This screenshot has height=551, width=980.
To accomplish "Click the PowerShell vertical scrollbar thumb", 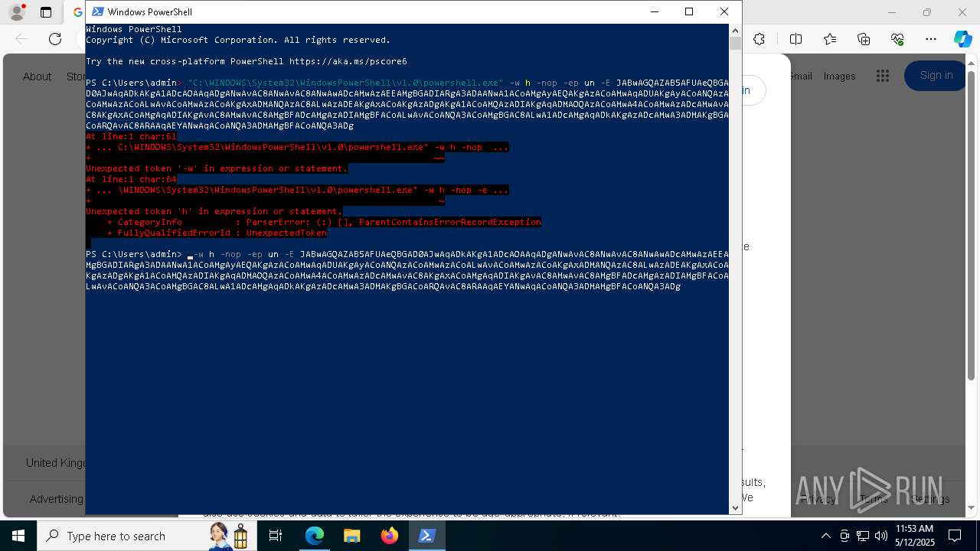I will (735, 44).
